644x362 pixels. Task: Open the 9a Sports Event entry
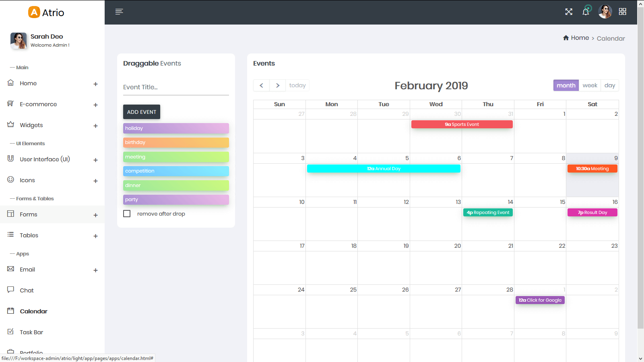[x=462, y=124]
